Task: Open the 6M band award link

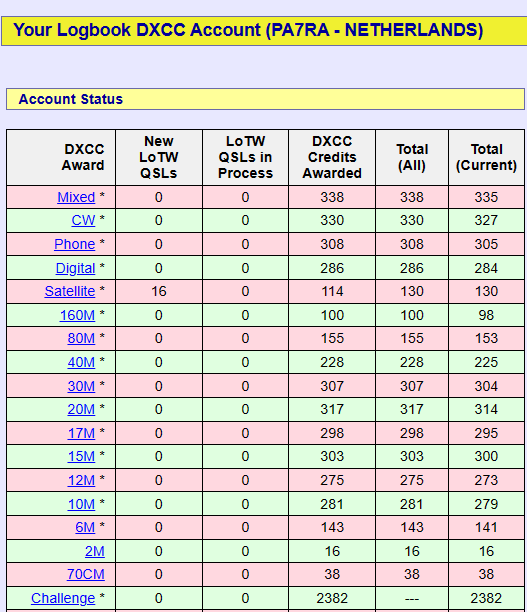Action: 85,527
